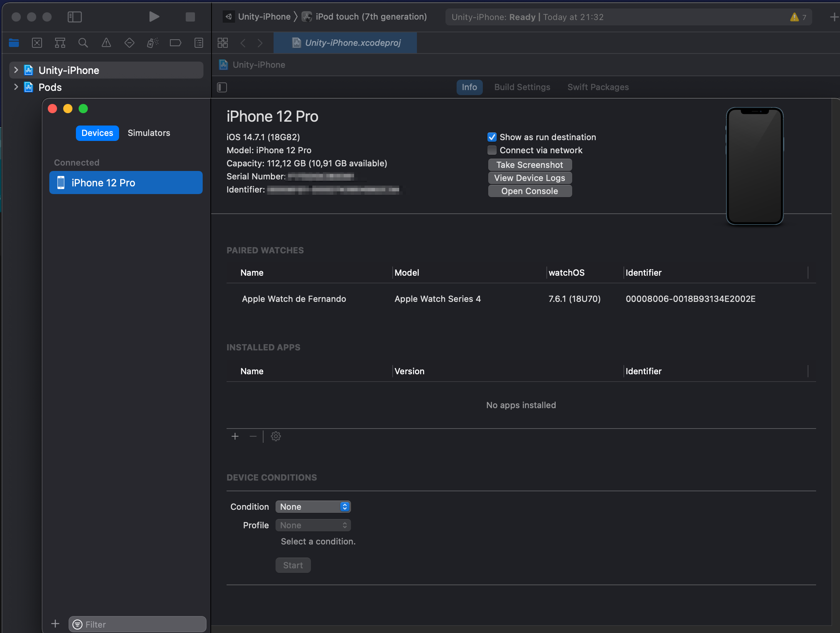Click the Take Screenshot button
Screen dimensions: 840x633
529,165
